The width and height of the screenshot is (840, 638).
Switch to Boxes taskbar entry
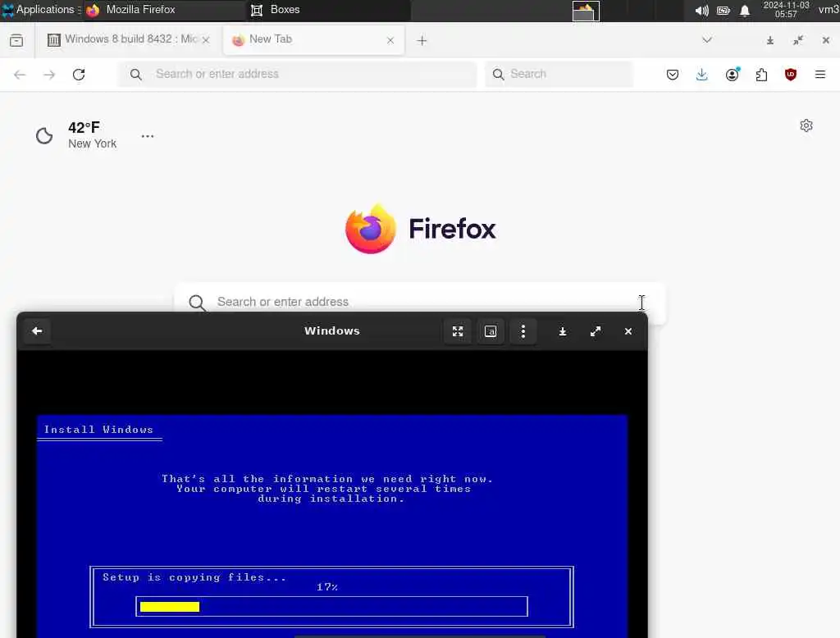pyautogui.click(x=328, y=10)
